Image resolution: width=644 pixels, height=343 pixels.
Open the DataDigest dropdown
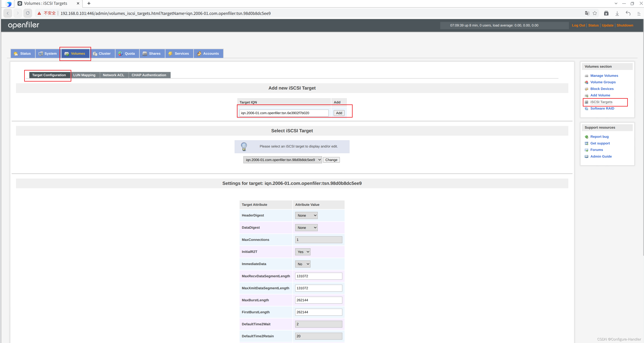coord(306,228)
